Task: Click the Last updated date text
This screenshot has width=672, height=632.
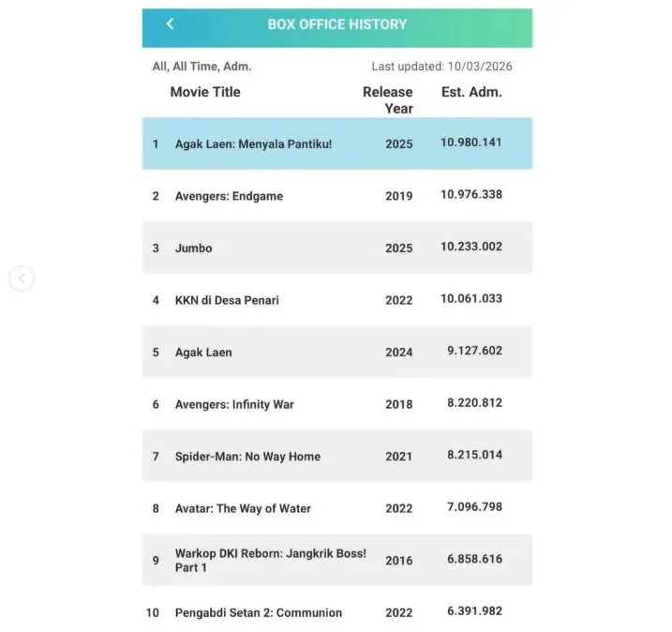Action: click(x=441, y=67)
